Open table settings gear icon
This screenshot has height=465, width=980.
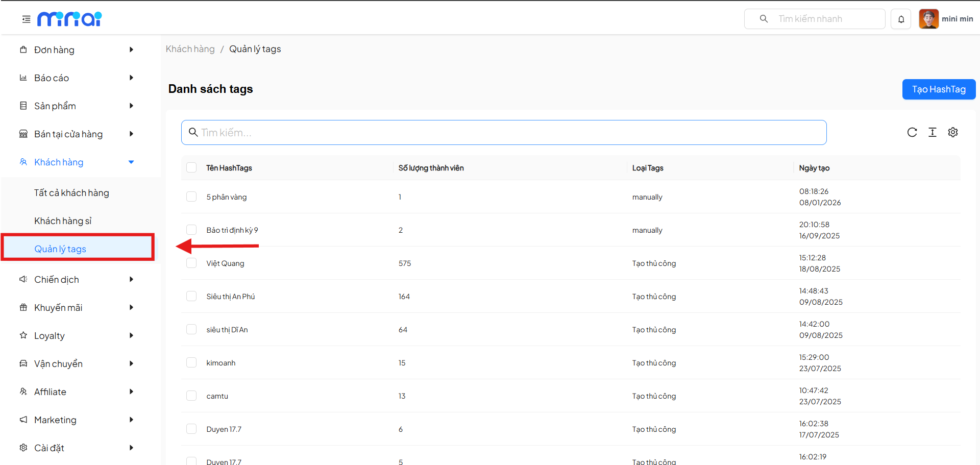(953, 133)
